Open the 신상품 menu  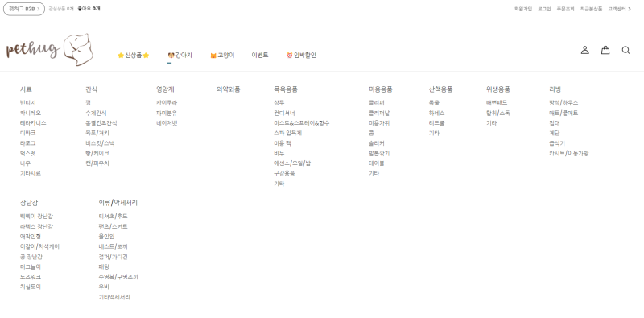[134, 55]
